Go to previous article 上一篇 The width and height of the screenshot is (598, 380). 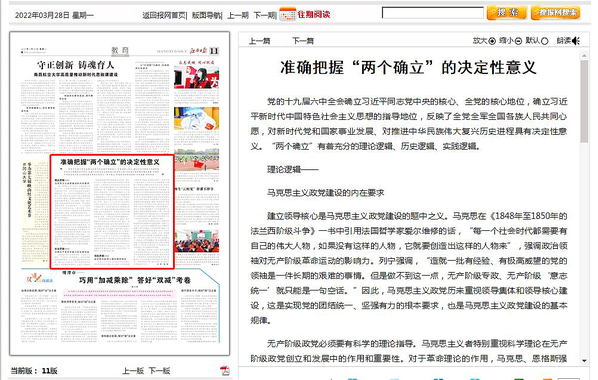pos(259,41)
